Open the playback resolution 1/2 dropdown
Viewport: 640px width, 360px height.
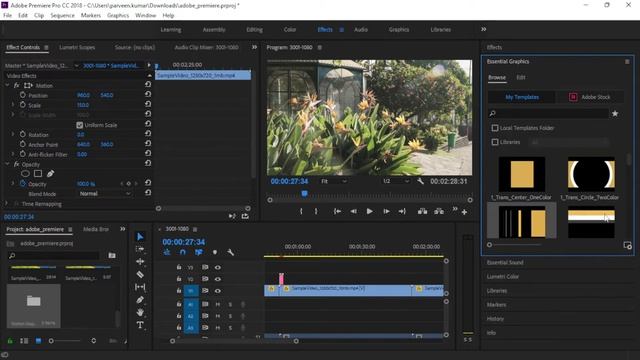tap(396, 181)
